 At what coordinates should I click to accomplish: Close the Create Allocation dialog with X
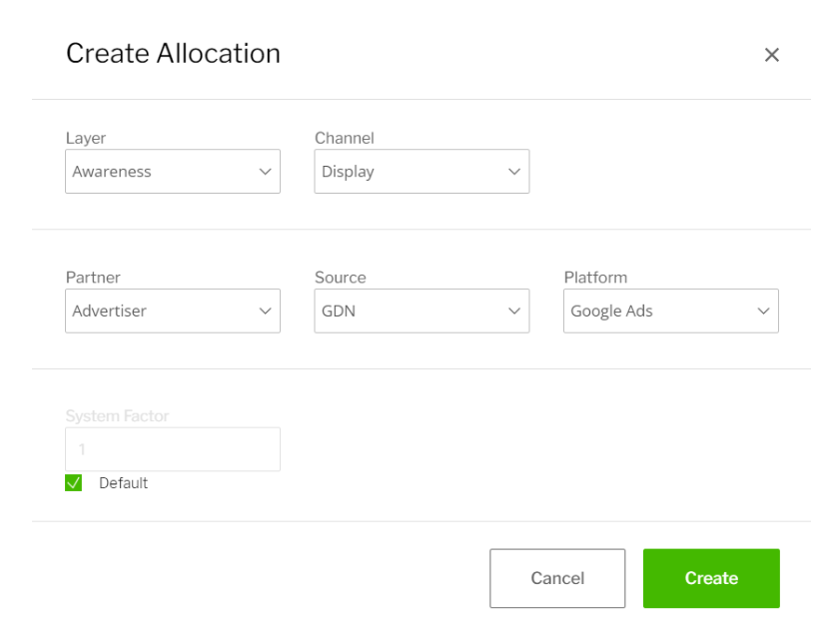coord(771,55)
